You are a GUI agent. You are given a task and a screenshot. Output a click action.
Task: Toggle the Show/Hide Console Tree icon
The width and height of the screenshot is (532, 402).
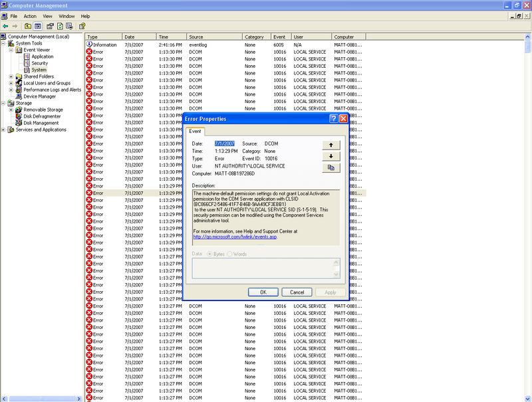(38, 26)
